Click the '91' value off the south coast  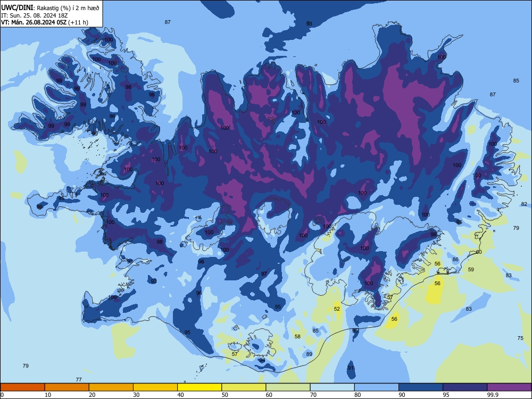click(x=351, y=368)
